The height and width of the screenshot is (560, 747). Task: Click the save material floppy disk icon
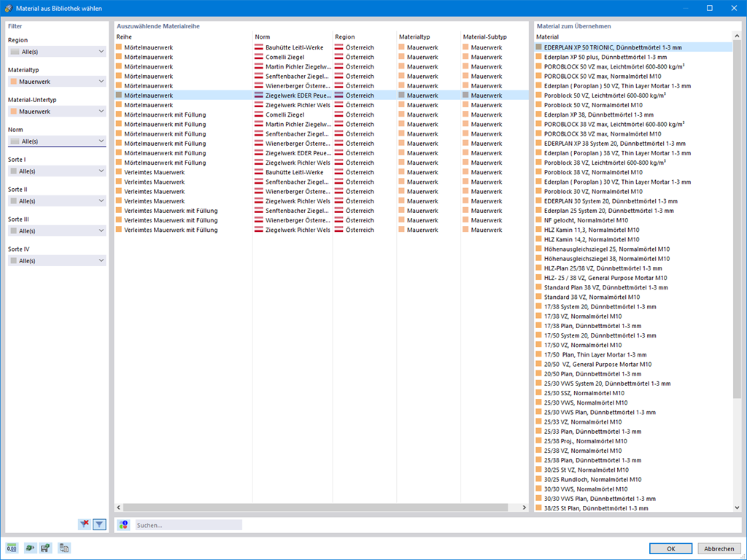45,548
